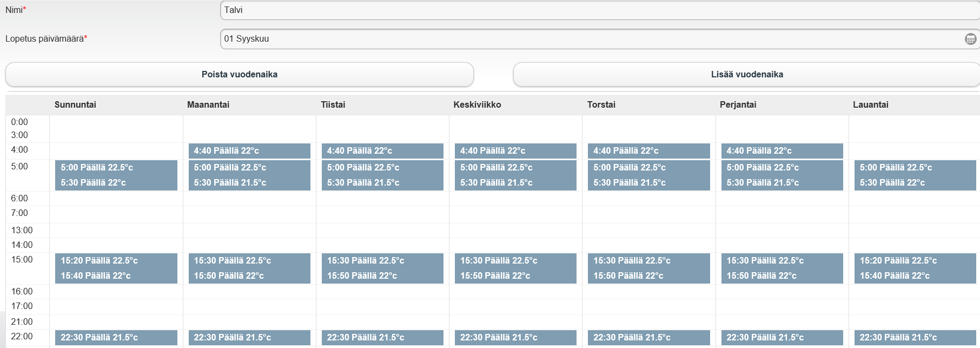Viewport: 980px width, 348px height.
Task: Open Sunnuntai 15:40 Päällä 22°c entry
Action: click(x=116, y=276)
